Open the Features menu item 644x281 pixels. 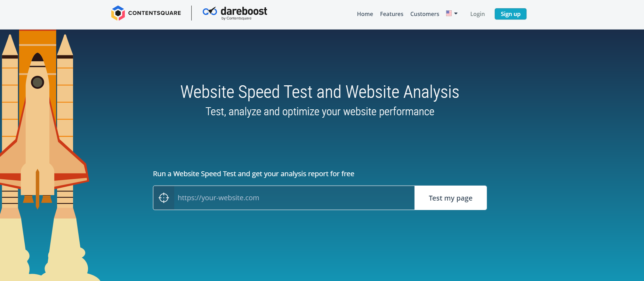point(392,14)
